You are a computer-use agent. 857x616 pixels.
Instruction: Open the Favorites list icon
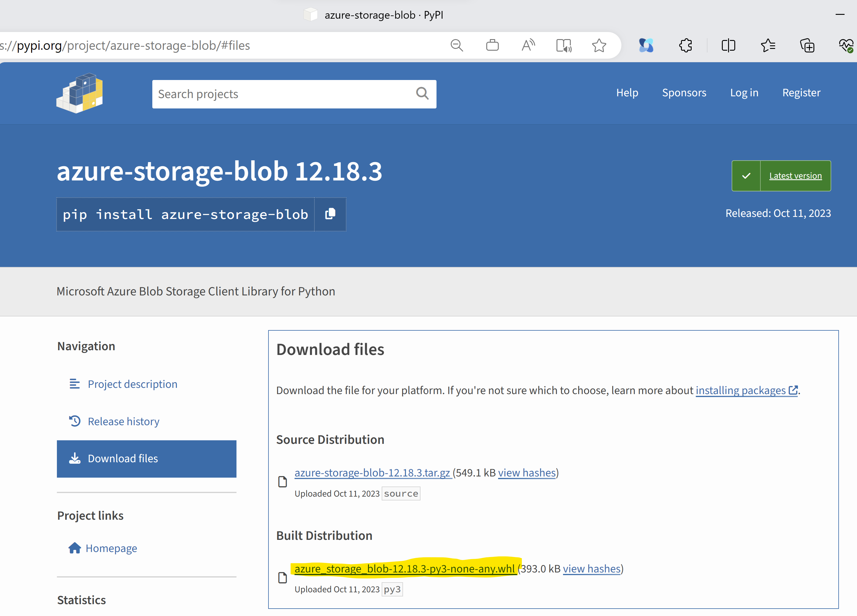[768, 45]
